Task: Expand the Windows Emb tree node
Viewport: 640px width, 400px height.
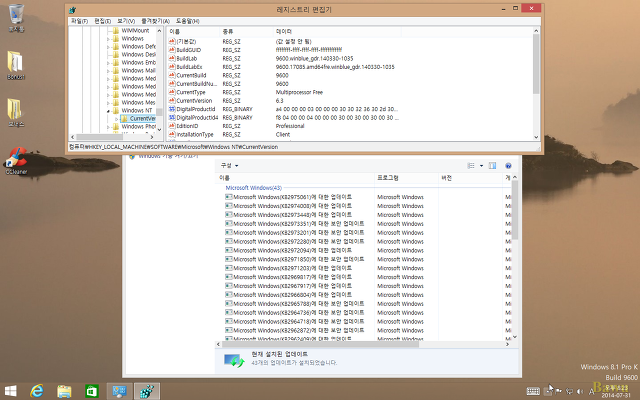Action: tap(109, 63)
